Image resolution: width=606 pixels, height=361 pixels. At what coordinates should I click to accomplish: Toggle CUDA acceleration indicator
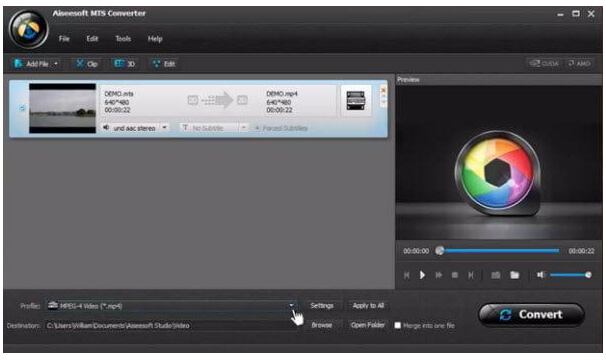pos(544,63)
